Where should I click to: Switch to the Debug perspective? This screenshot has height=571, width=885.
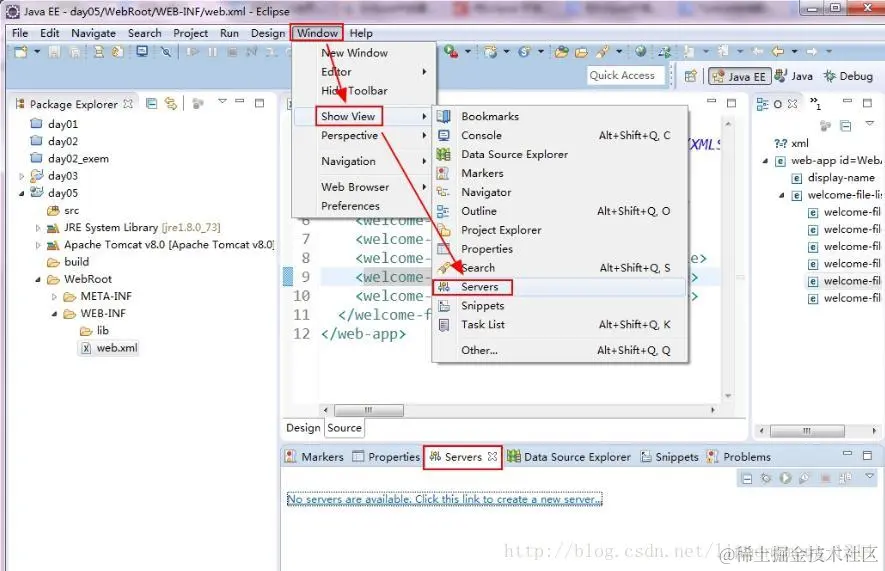point(848,76)
